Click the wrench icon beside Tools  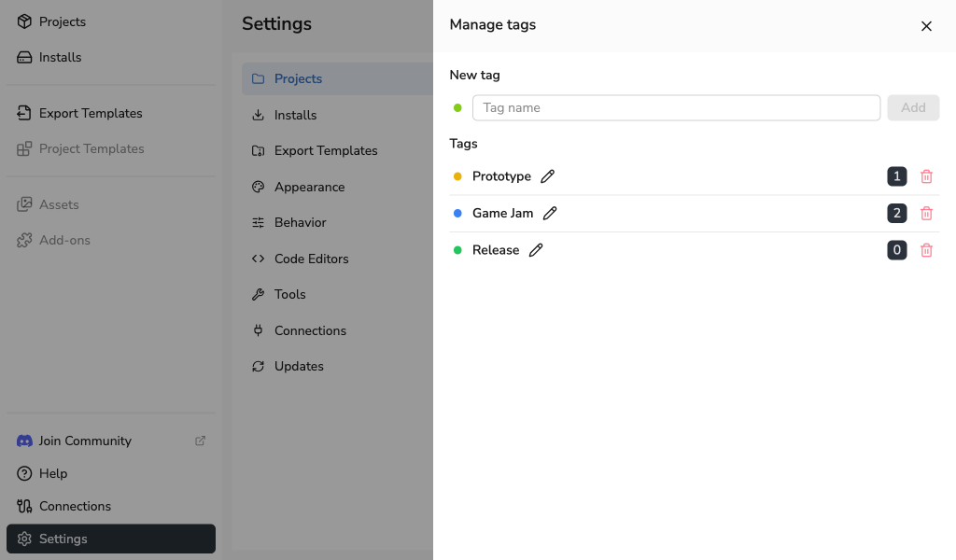pos(258,294)
